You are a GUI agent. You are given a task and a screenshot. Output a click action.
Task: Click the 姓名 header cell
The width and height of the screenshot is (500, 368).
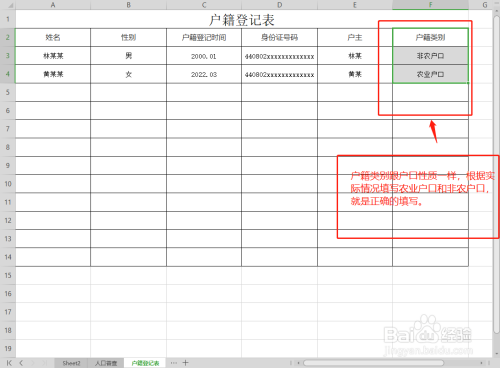[x=53, y=37]
